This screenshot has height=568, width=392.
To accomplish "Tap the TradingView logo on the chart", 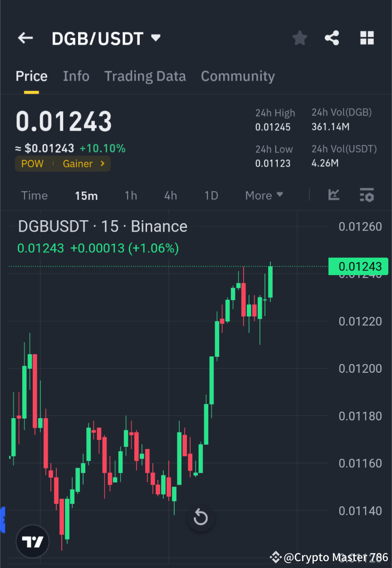I will click(32, 541).
